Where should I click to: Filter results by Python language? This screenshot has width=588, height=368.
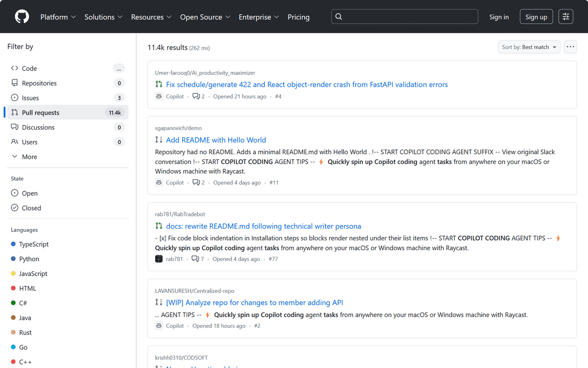pos(29,259)
